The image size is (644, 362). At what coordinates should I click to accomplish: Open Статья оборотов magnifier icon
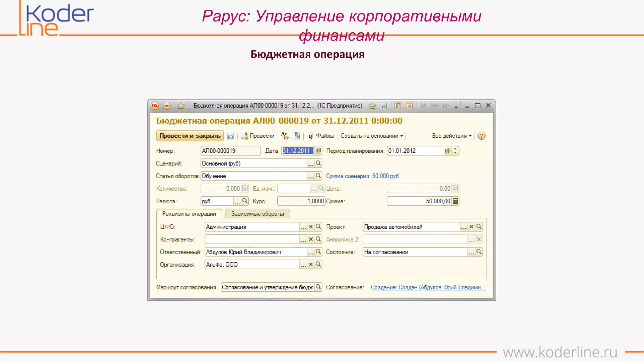pos(318,176)
